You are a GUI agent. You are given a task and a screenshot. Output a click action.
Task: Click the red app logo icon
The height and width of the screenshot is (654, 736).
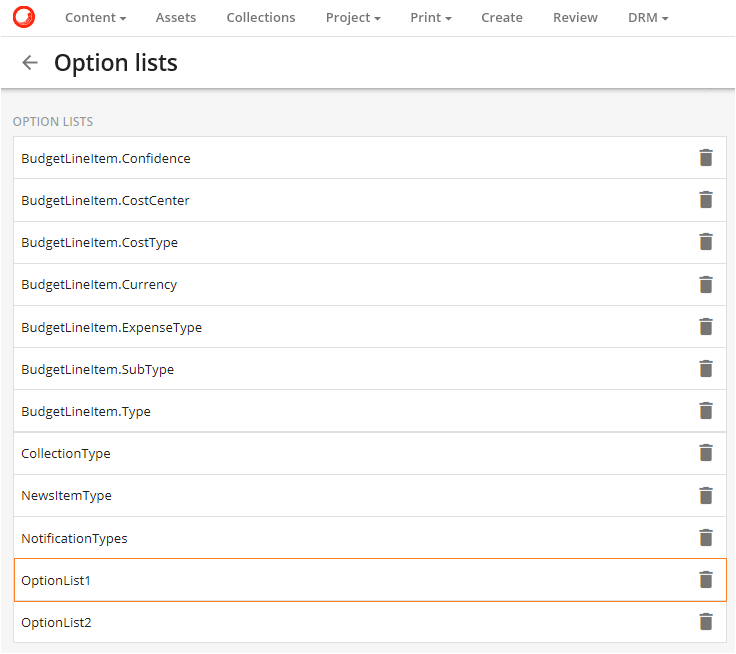tap(24, 17)
